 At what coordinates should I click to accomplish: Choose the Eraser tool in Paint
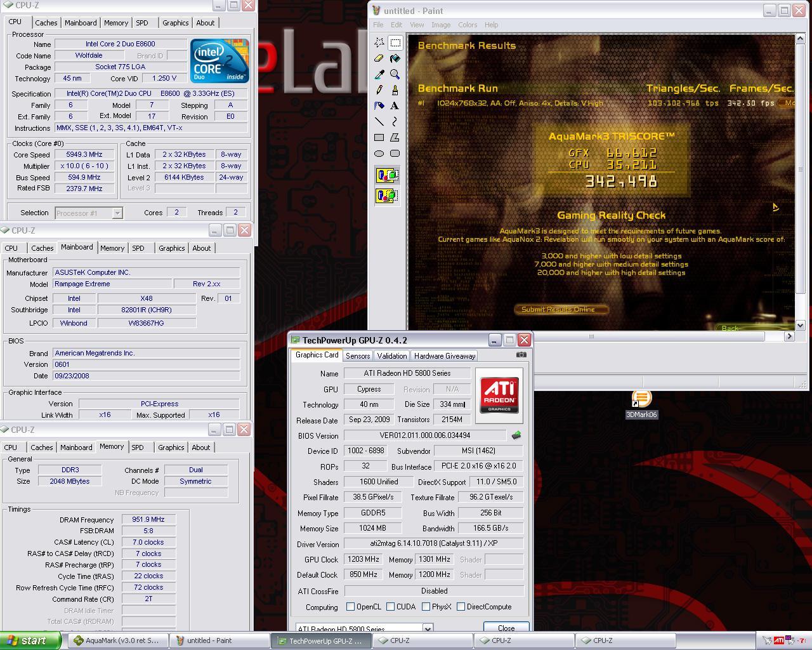[x=379, y=58]
